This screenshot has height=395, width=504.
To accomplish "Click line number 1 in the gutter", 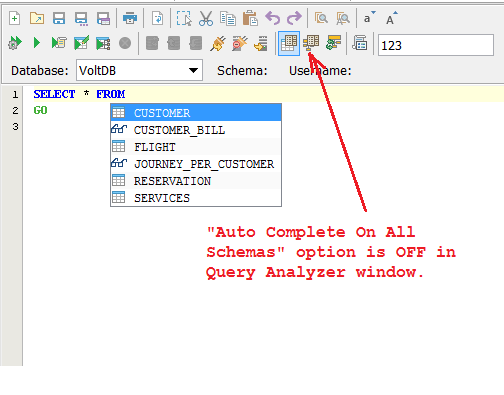I will tap(15, 94).
